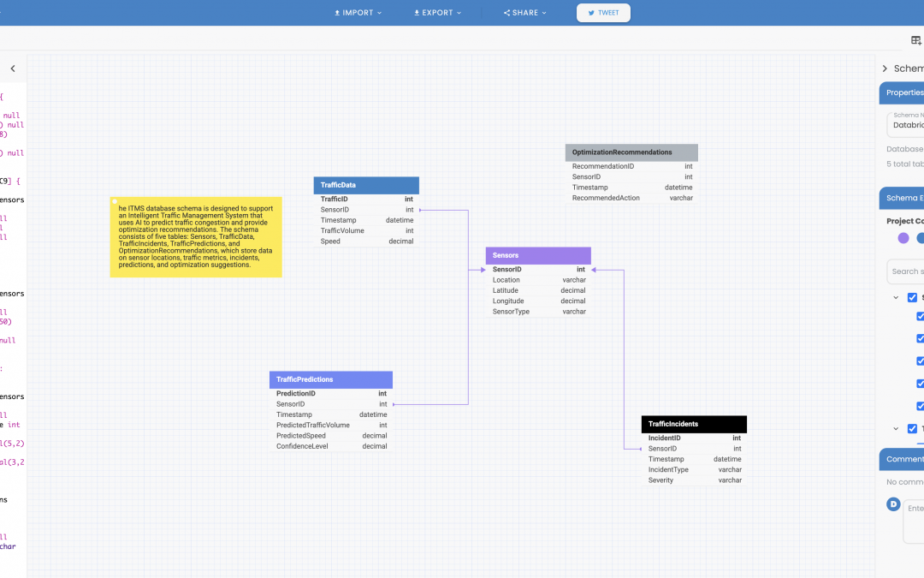Click the corner dot on the yellow note
This screenshot has height=578, width=924.
pyautogui.click(x=115, y=202)
